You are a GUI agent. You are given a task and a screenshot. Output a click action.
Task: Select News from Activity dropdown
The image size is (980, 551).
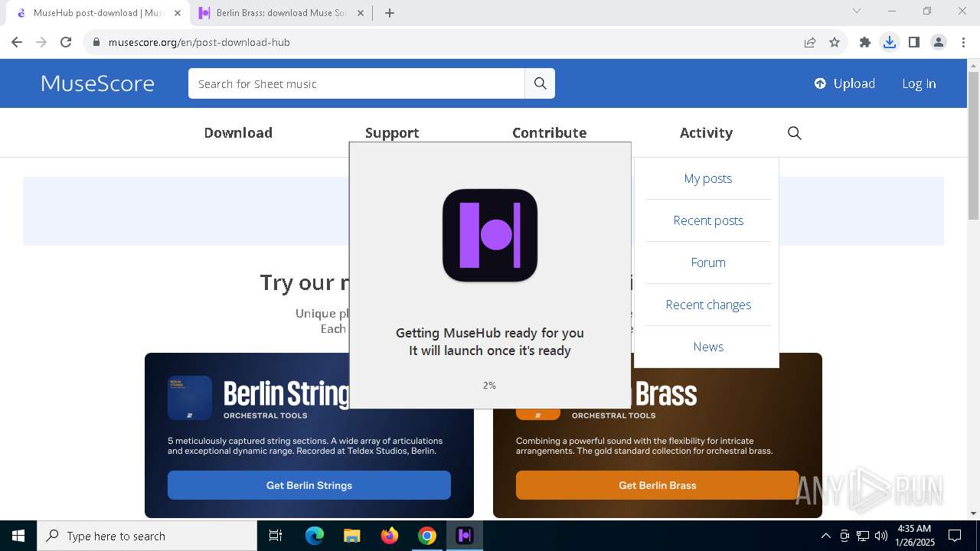708,347
